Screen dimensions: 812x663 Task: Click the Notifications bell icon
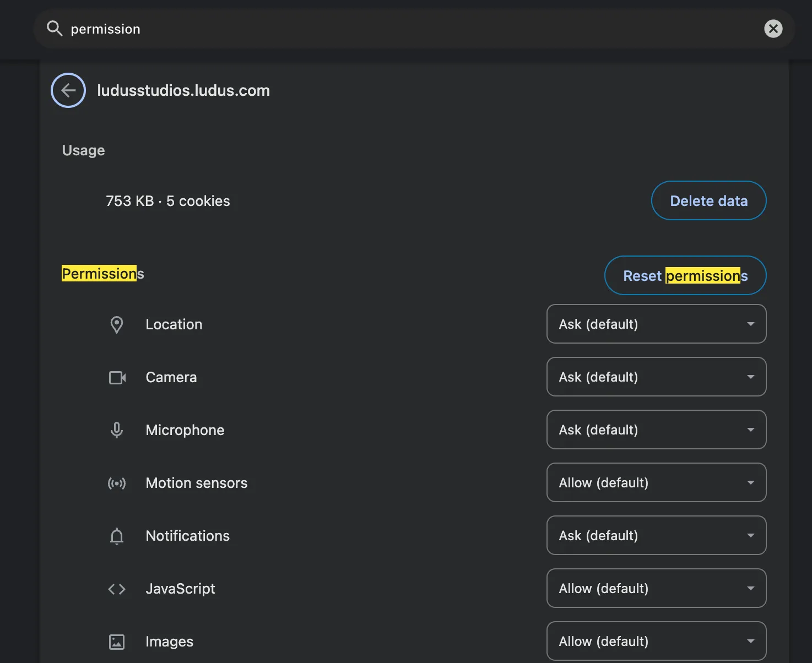pos(117,536)
